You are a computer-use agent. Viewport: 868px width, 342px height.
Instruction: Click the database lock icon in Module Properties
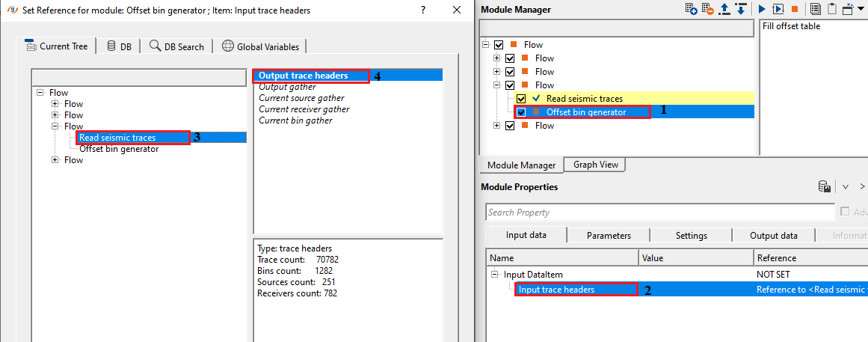(825, 187)
